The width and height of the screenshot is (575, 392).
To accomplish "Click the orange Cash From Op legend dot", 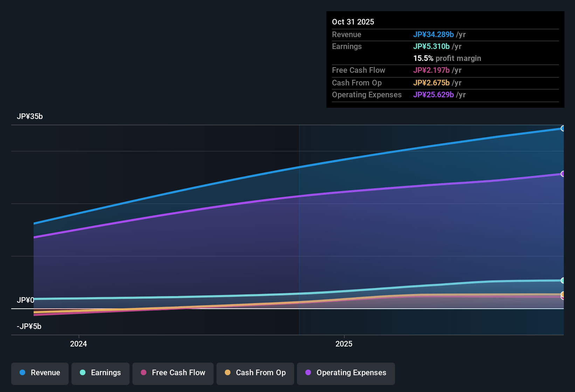I will pyautogui.click(x=227, y=373).
